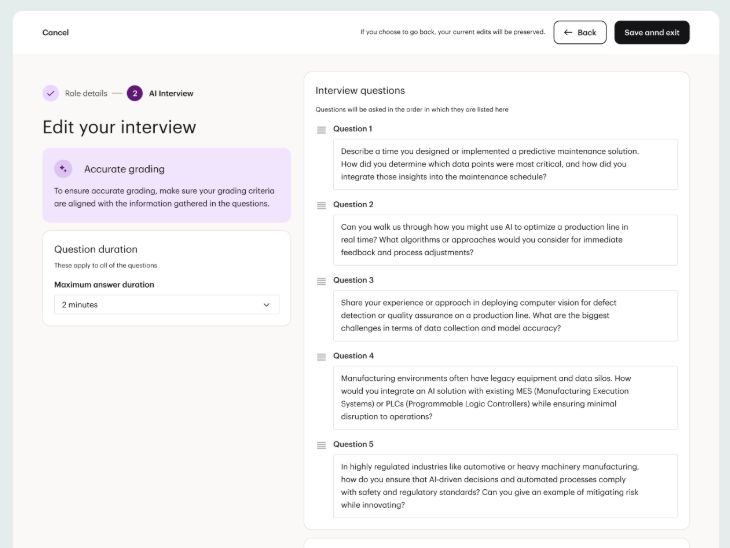The image size is (730, 548).
Task: Click into the Question 5 text box
Action: [x=505, y=486]
